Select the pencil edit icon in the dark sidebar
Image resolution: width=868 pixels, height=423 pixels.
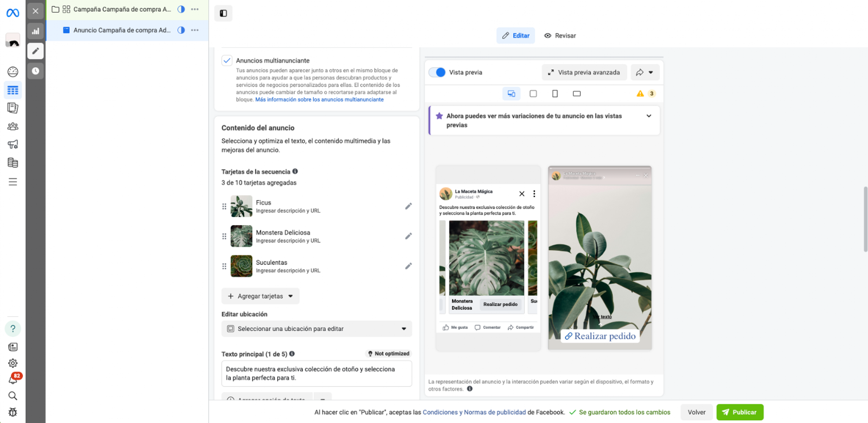[x=35, y=51]
